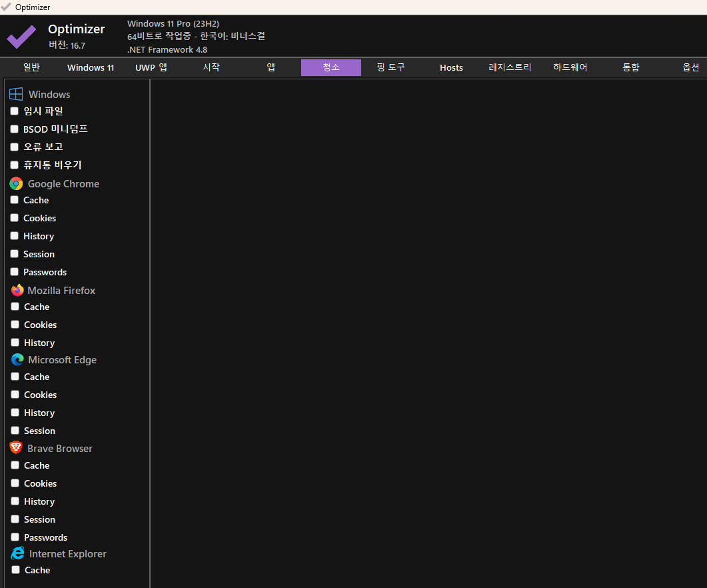Viewport: 707px width, 588px height.
Task: Check Brave Browser Cache
Action: [15, 465]
